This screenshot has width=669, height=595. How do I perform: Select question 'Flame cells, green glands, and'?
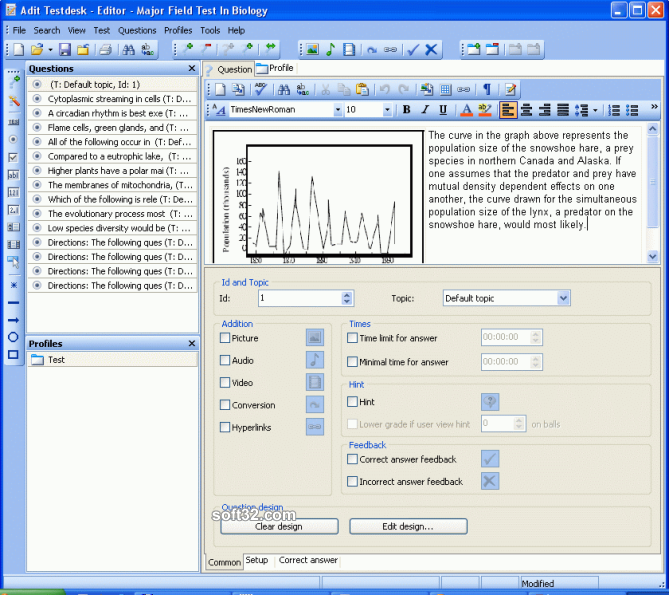click(112, 128)
